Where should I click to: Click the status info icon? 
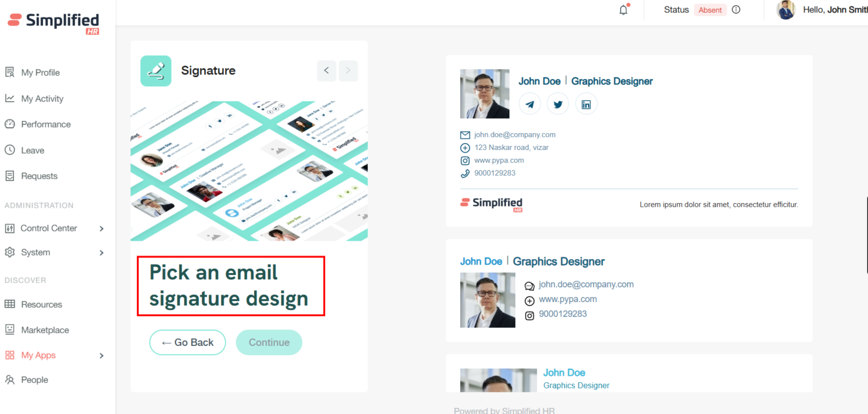(x=736, y=10)
